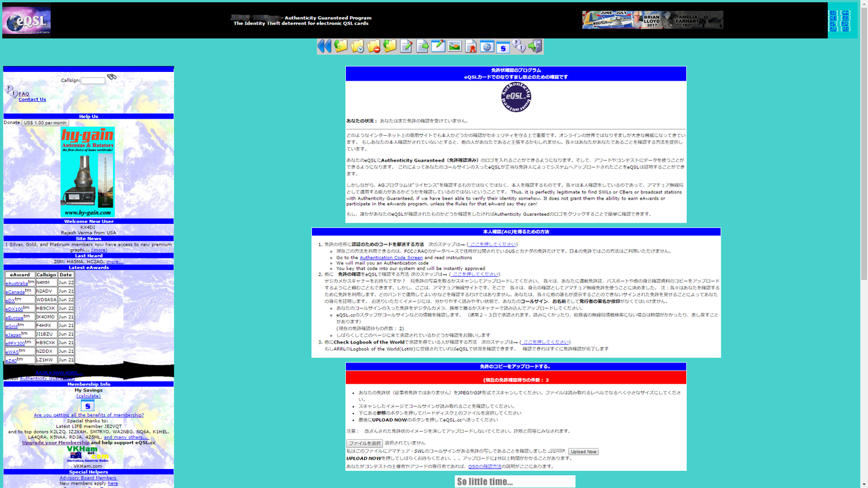Click the Brian Lloyd Amelia Earhart banner

(x=652, y=20)
